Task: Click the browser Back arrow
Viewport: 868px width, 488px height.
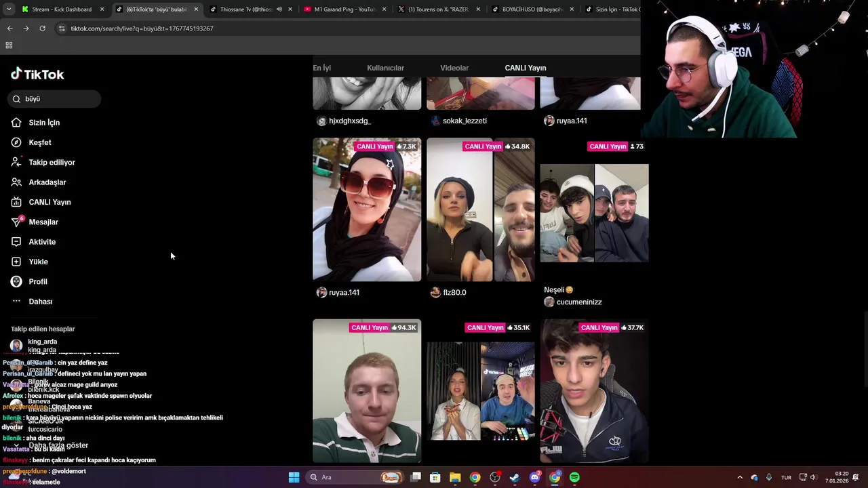Action: point(9,28)
